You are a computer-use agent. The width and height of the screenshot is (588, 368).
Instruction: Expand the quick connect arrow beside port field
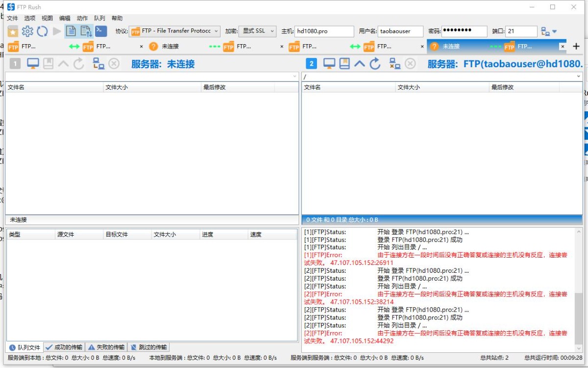pos(554,31)
